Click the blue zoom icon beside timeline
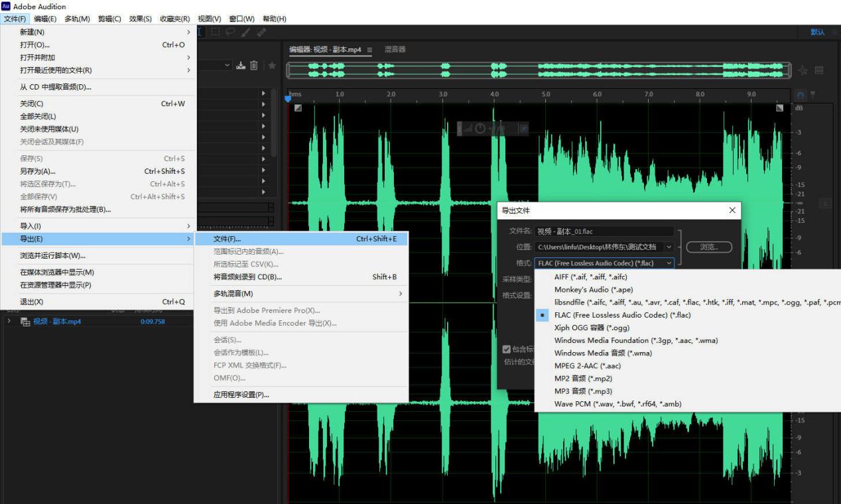The height and width of the screenshot is (504, 841). pos(801,95)
